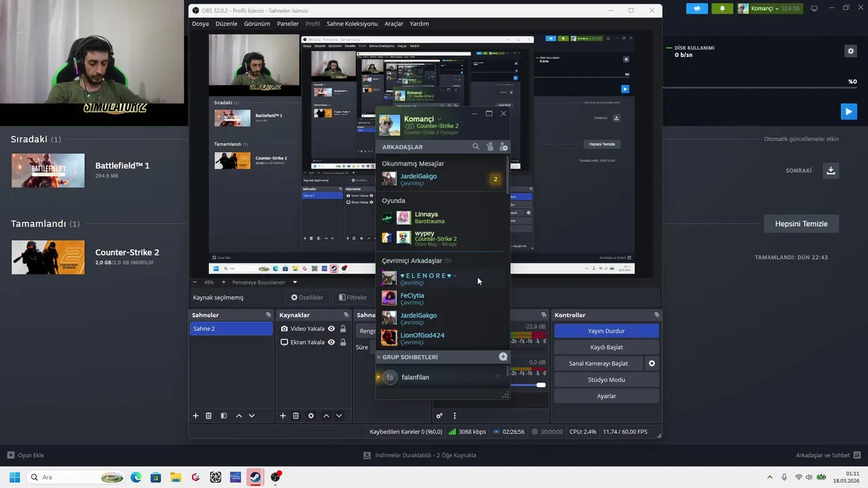This screenshot has width=868, height=488.
Task: Open Arkadaşlar ve Sohbet in Steam footer
Action: click(x=828, y=455)
